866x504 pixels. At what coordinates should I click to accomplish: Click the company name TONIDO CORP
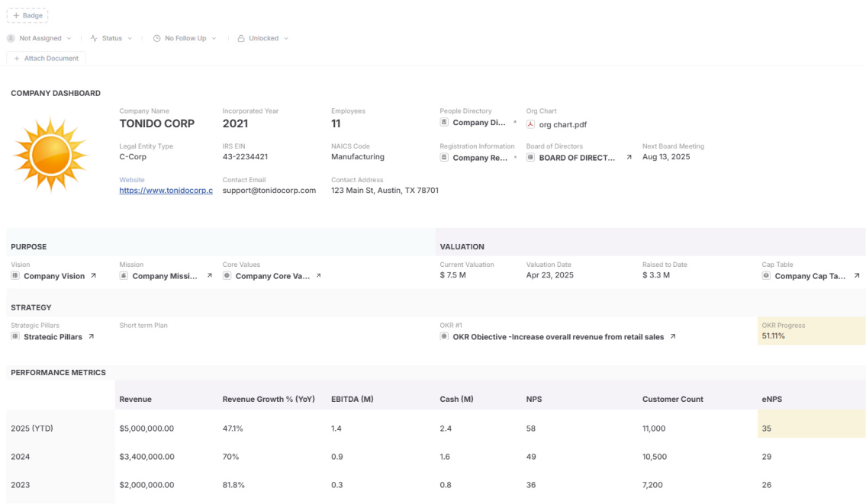click(x=157, y=124)
